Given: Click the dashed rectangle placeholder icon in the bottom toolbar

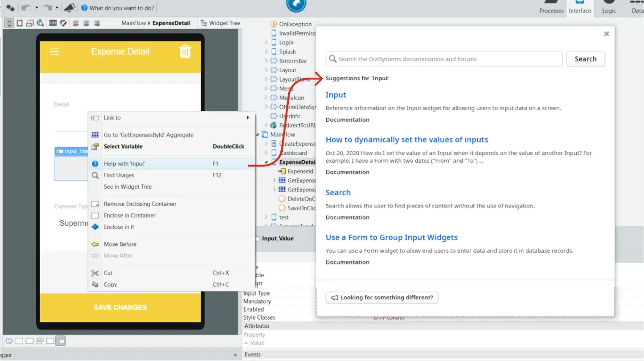Looking at the screenshot, I should [19, 341].
